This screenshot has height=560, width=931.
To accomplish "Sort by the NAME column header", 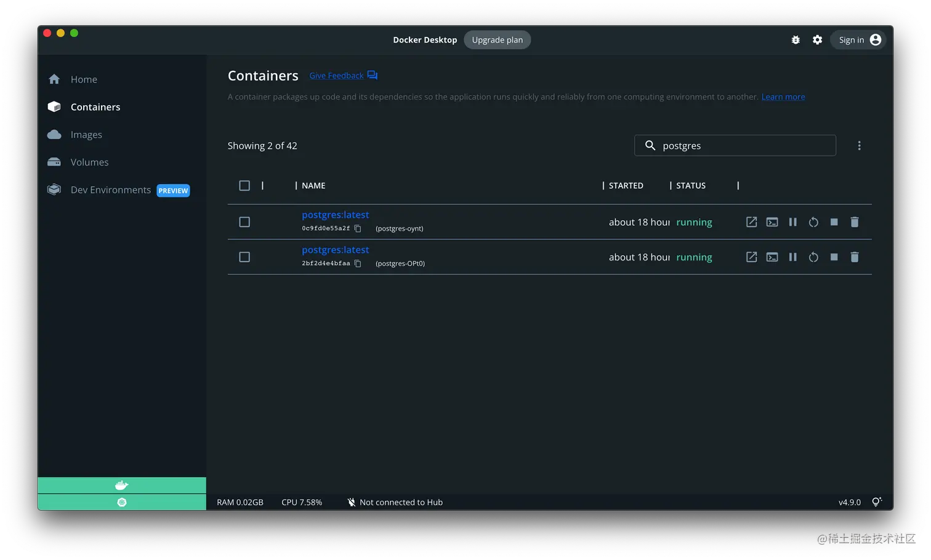I will 313,186.
